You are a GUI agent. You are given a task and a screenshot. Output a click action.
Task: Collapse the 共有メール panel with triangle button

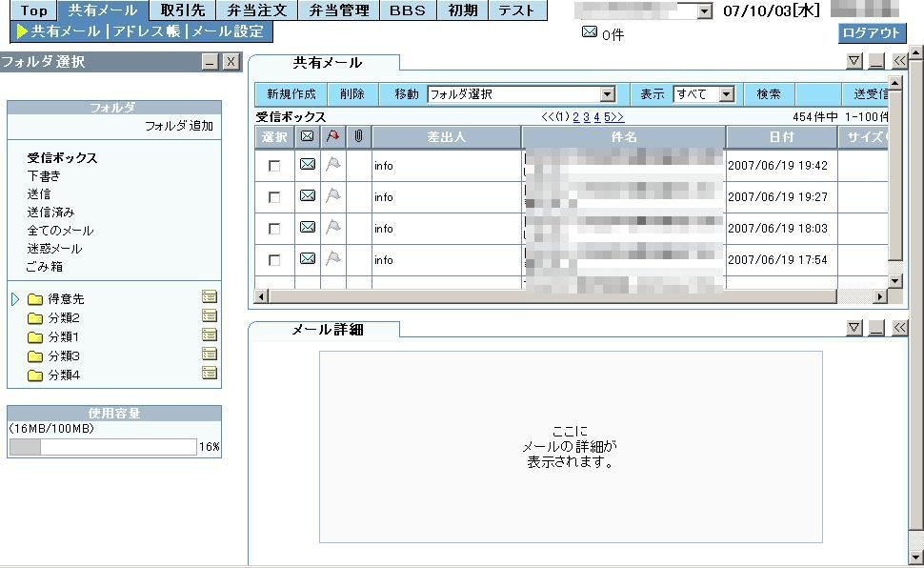pyautogui.click(x=854, y=61)
